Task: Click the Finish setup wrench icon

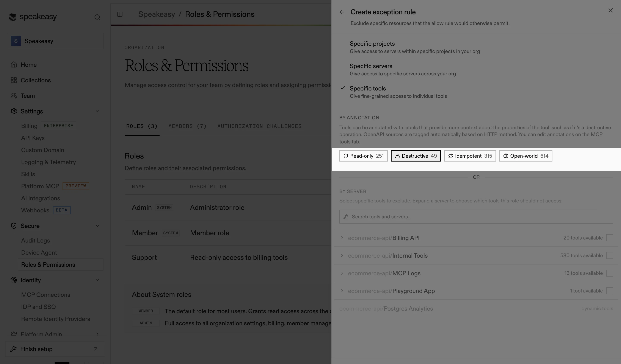Action: tap(14, 349)
